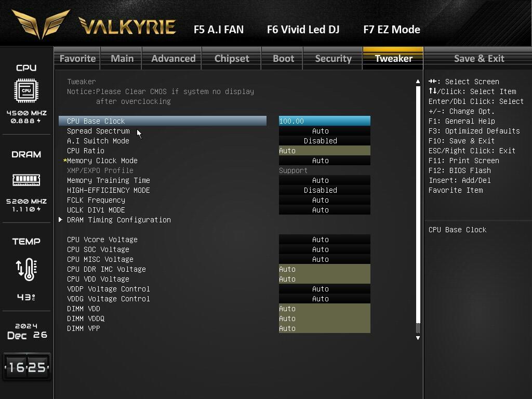Switch to the Advanced tab
Image resolution: width=532 pixels, height=399 pixels.
pyautogui.click(x=173, y=58)
